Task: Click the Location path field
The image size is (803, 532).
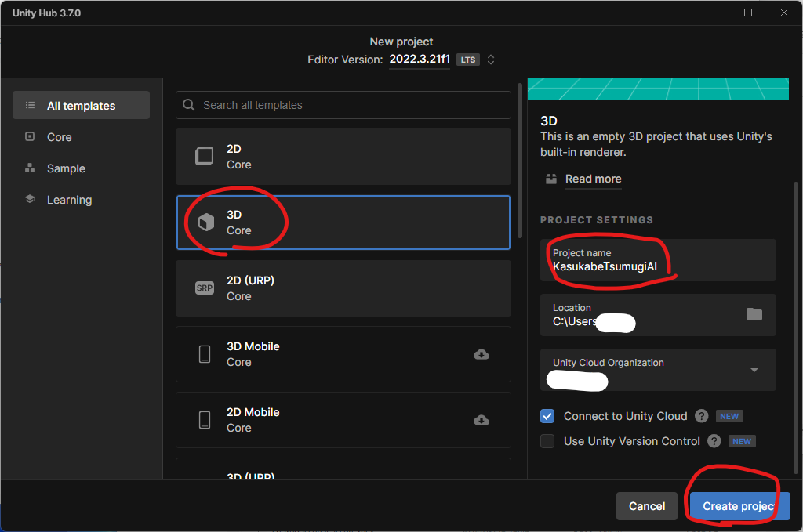Action: (658, 315)
